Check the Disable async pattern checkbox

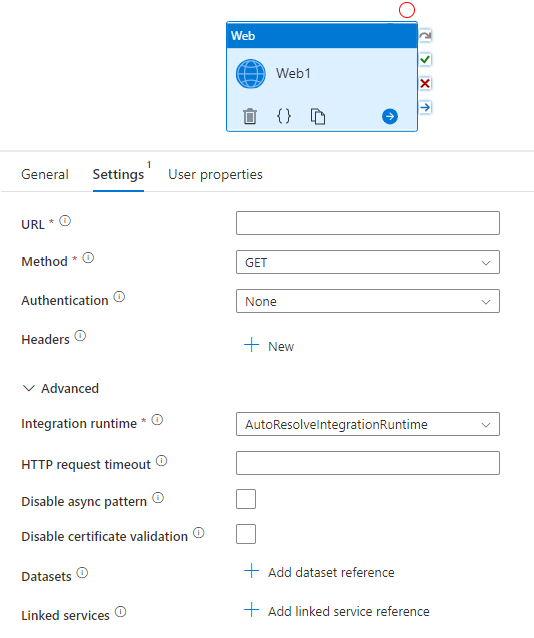tap(246, 499)
